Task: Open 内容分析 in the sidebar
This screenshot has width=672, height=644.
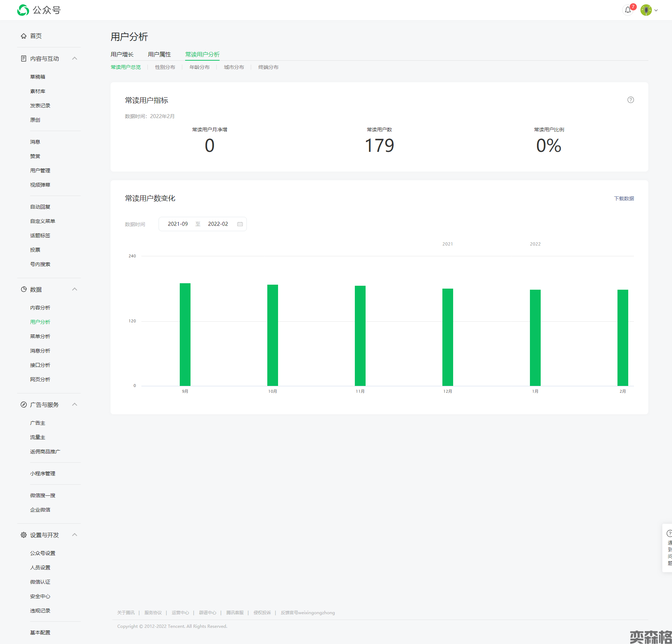Action: (x=40, y=308)
